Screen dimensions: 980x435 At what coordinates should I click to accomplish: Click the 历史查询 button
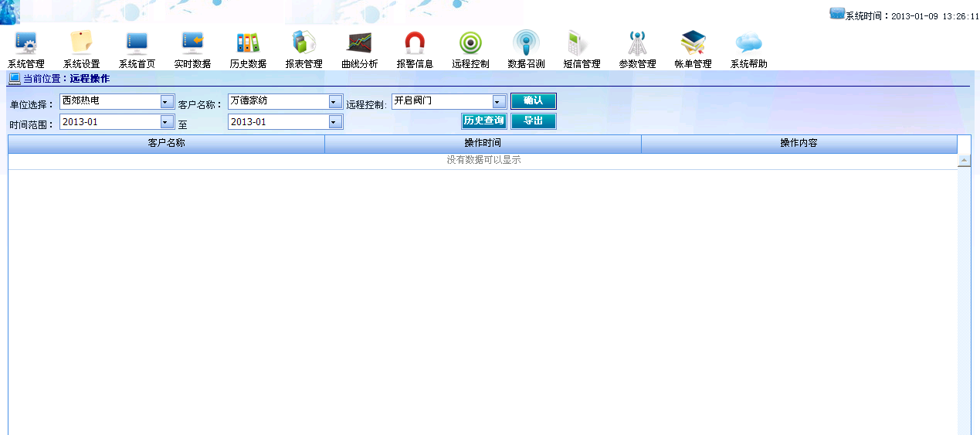[x=483, y=121]
